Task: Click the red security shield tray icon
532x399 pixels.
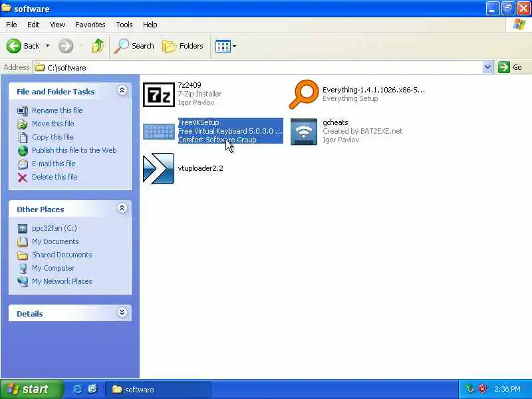Action: pyautogui.click(x=483, y=389)
